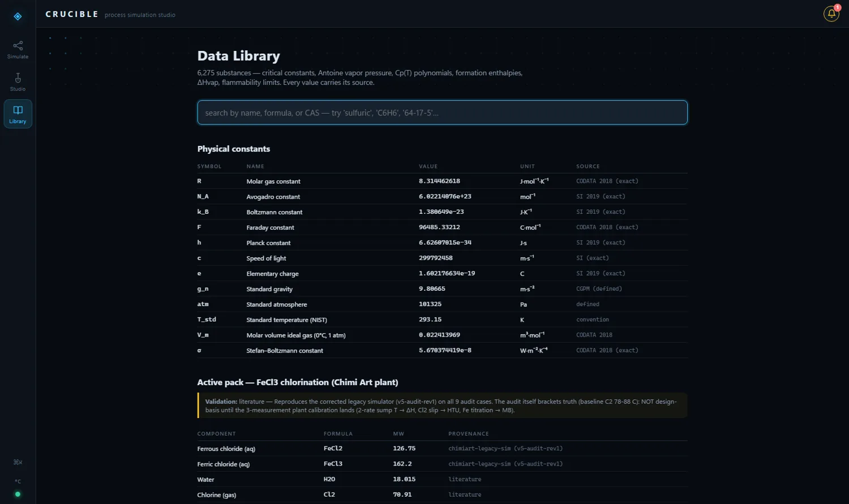Screen dimensions: 849x504
Task: Click the green status indicator dot
Action: pos(18,494)
